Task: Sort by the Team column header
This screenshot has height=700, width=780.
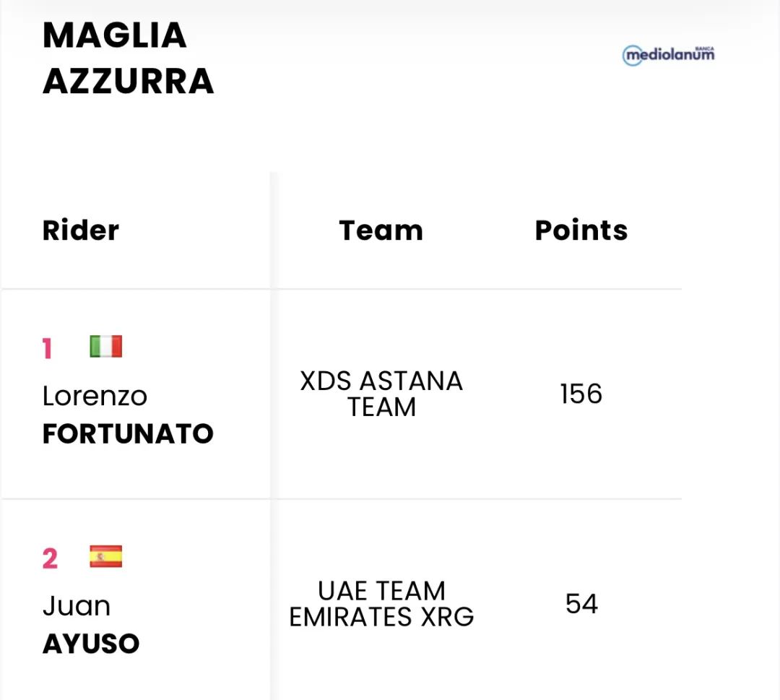Action: 381,230
